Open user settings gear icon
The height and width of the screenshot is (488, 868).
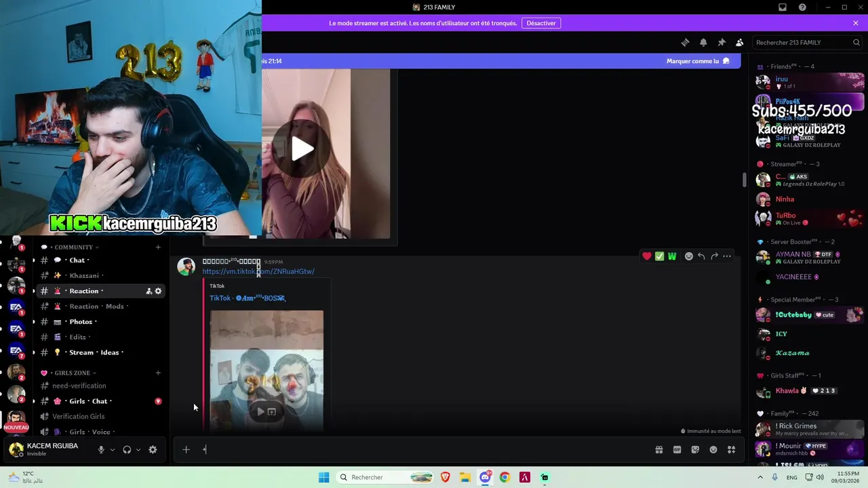coord(153,449)
